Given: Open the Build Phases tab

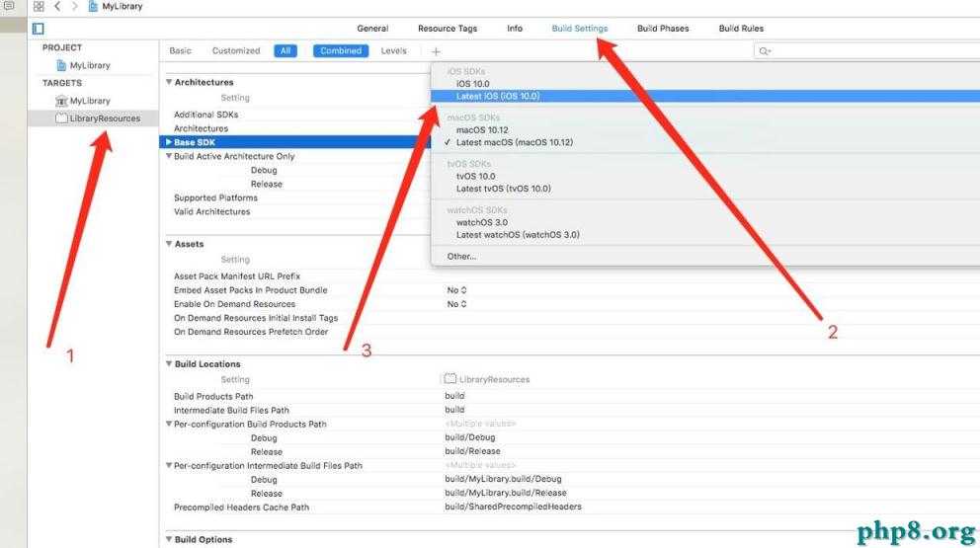Looking at the screenshot, I should click(x=663, y=28).
